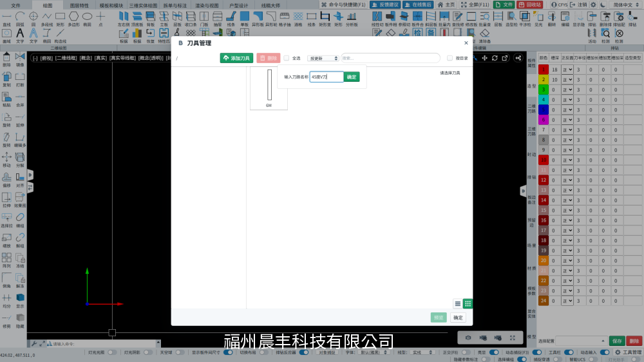Check the 全选 select-all checkbox
Viewport: 644px width, 362px height.
287,58
